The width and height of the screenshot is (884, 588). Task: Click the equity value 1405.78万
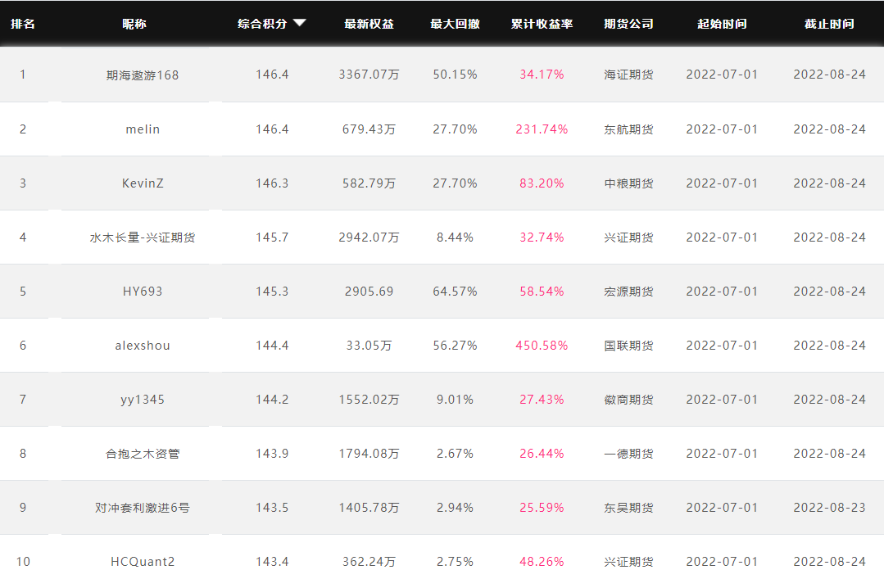click(x=369, y=508)
